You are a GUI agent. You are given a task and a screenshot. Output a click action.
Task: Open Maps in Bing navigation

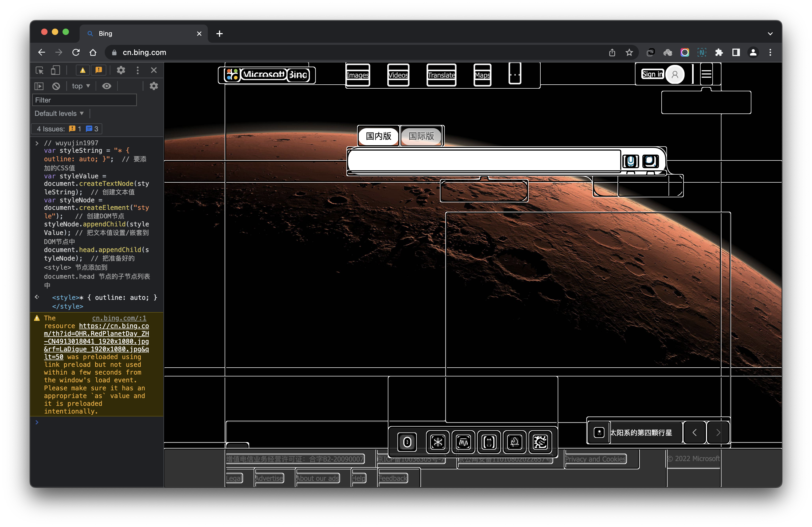click(x=482, y=75)
